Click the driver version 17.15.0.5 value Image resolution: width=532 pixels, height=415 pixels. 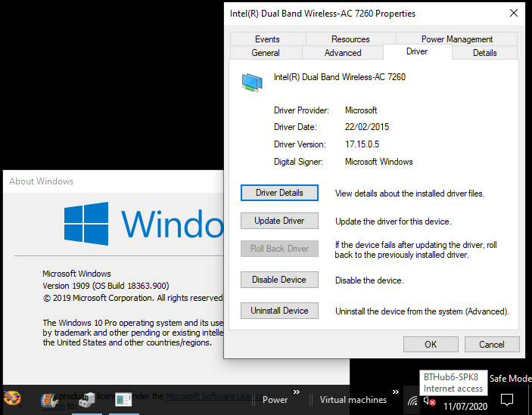362,144
